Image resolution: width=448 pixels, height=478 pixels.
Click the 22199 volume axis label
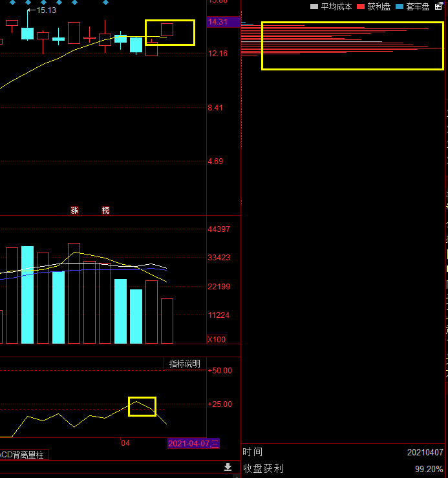pyautogui.click(x=219, y=287)
